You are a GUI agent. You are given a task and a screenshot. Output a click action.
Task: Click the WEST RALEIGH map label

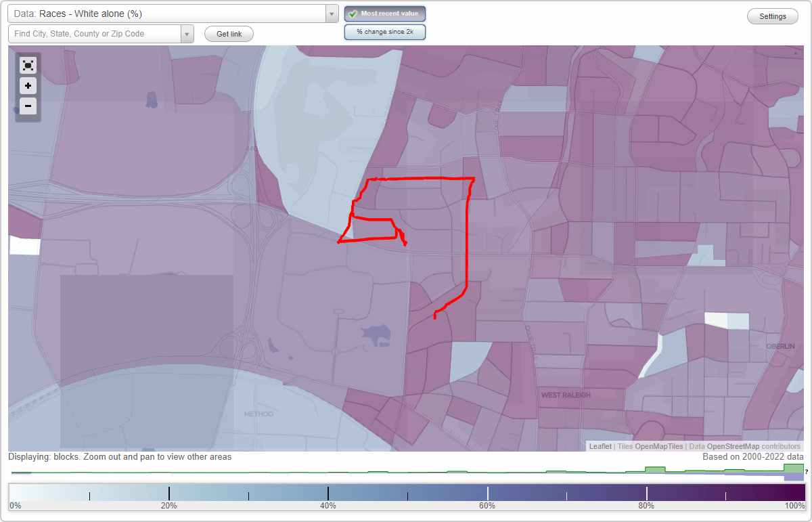pos(566,395)
